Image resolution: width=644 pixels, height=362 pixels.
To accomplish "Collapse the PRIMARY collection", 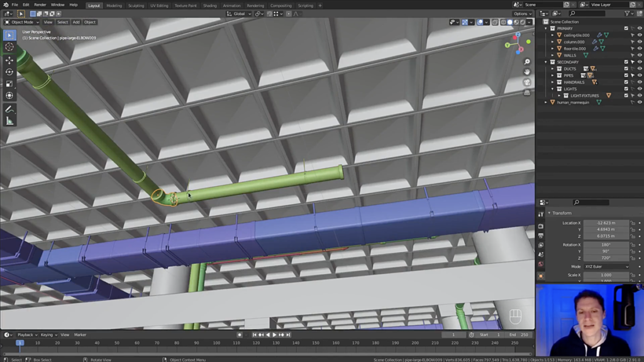I will [546, 28].
